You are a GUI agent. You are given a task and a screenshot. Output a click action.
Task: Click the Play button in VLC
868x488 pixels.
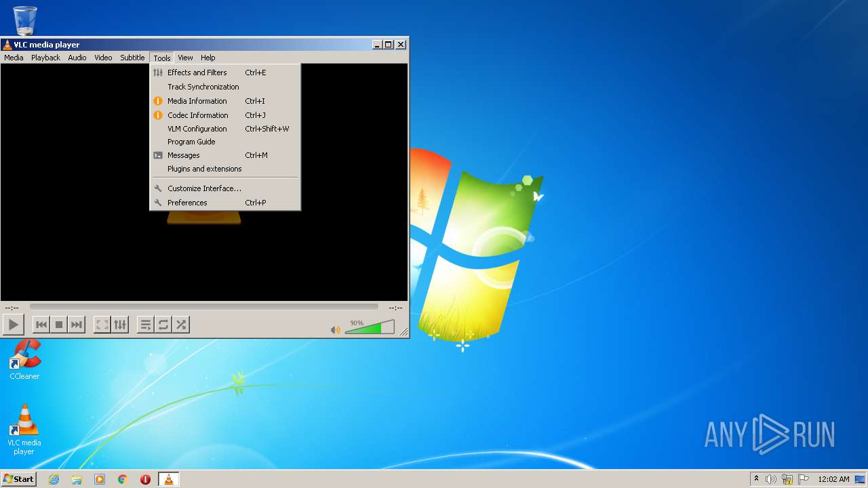(x=14, y=325)
